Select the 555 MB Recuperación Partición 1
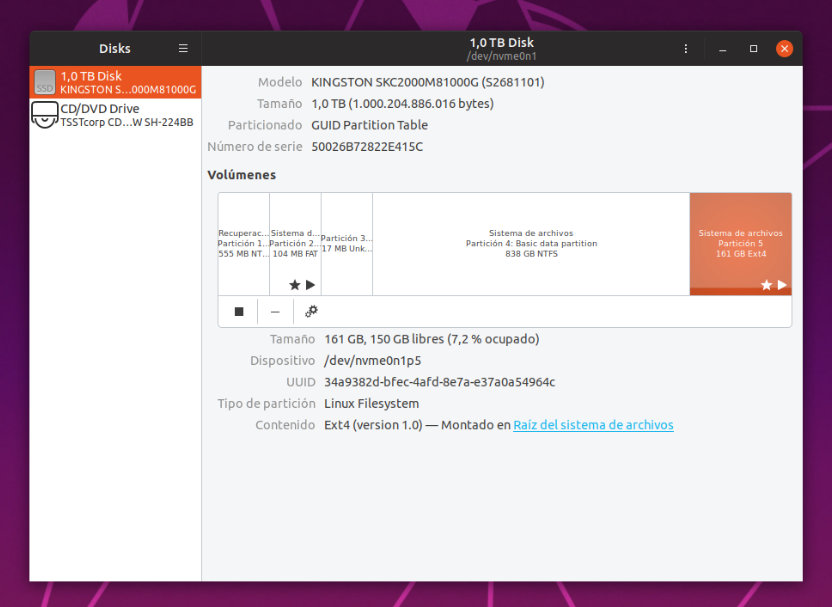The width and height of the screenshot is (832, 607). tap(243, 243)
